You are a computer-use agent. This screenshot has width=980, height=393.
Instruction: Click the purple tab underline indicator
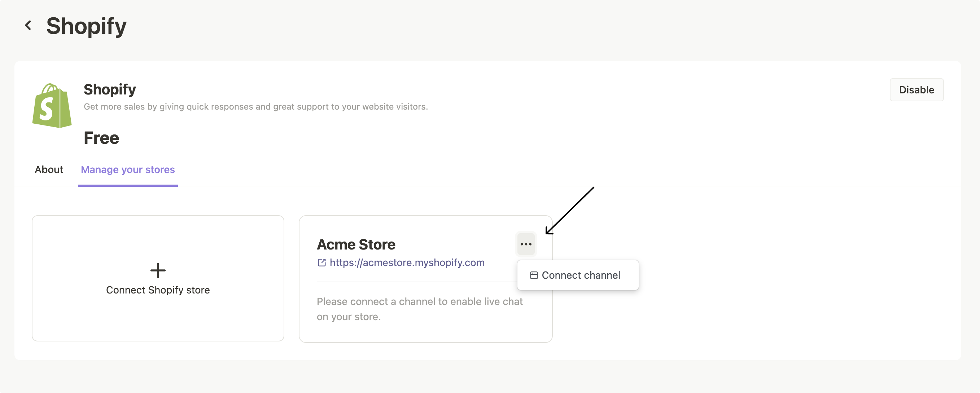(127, 186)
